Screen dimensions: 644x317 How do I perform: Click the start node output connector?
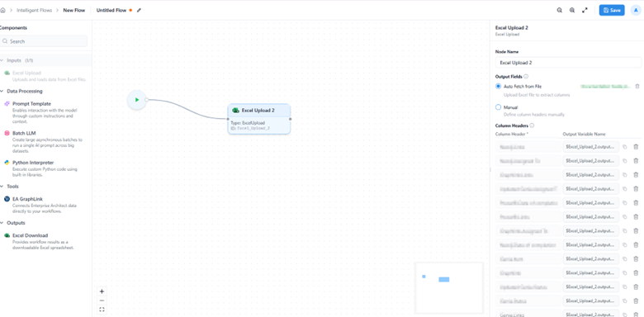click(x=147, y=99)
